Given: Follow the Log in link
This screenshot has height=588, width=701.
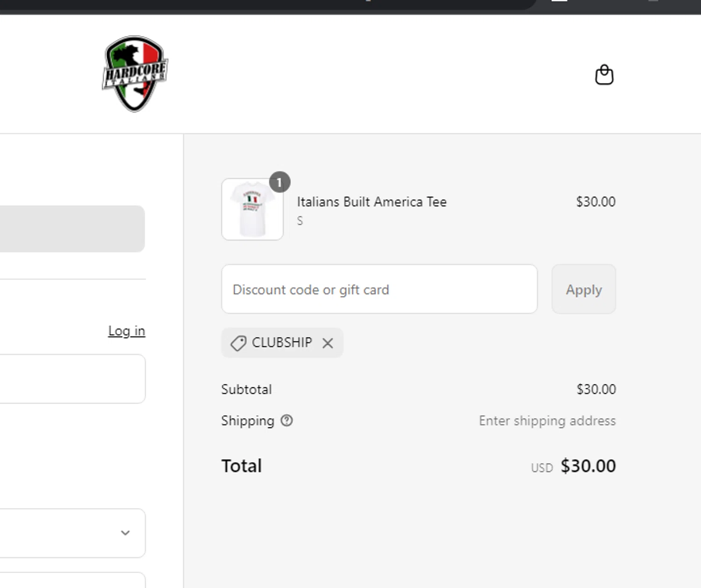Looking at the screenshot, I should 127,331.
